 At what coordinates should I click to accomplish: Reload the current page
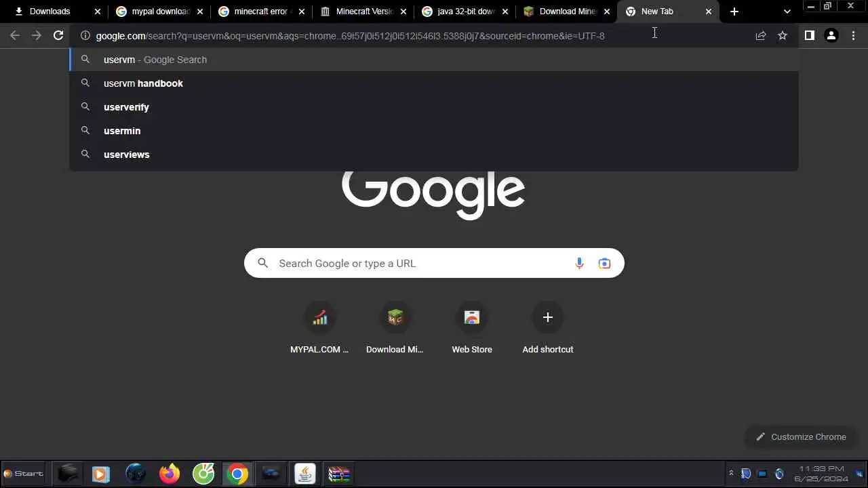[58, 35]
